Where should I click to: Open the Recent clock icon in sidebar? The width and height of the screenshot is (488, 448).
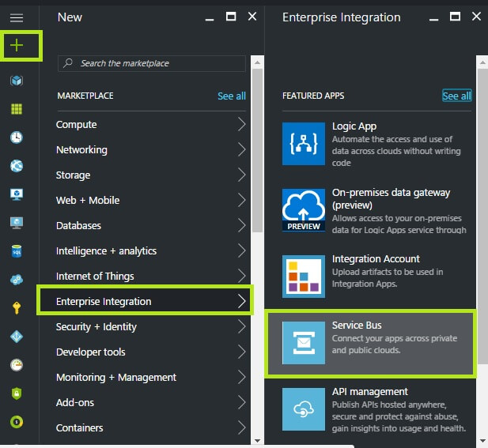tap(17, 137)
